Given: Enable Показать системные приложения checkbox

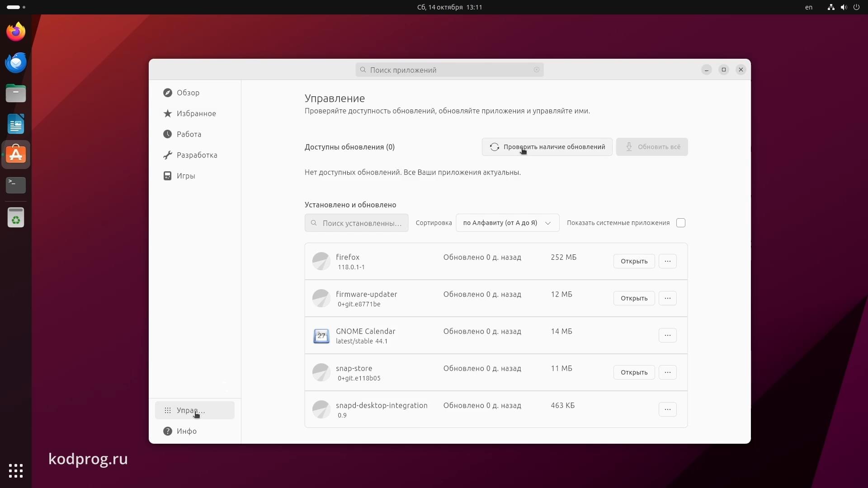Looking at the screenshot, I should click(681, 223).
